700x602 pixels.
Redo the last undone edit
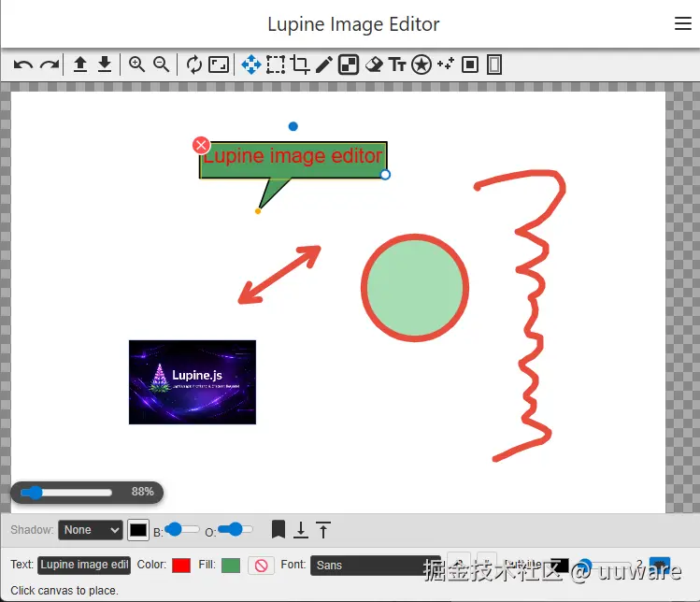50,65
